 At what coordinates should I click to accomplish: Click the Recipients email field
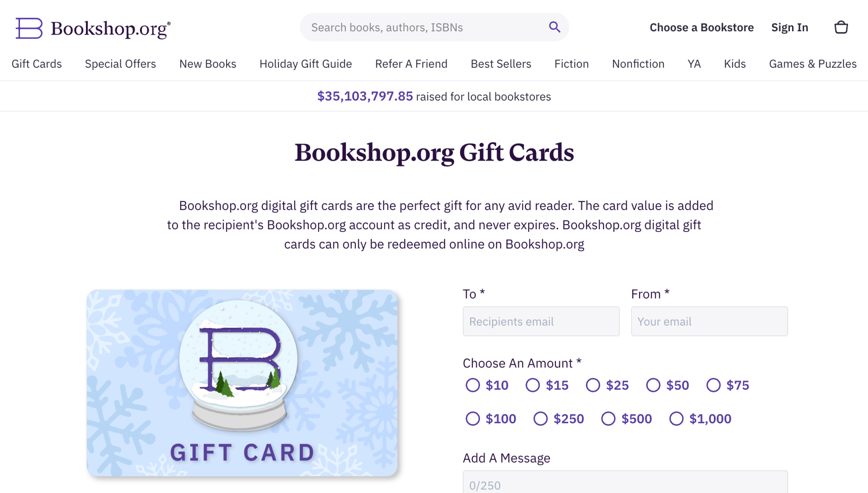tap(541, 321)
